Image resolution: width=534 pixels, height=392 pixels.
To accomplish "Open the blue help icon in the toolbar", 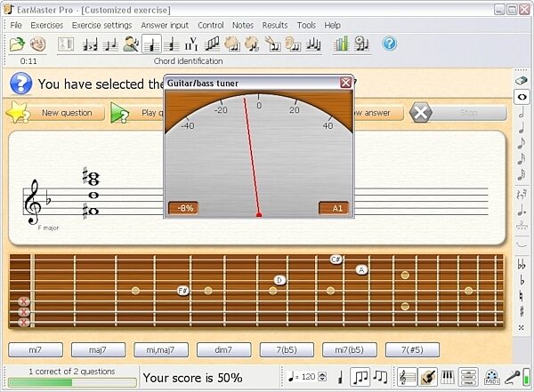I will (389, 44).
